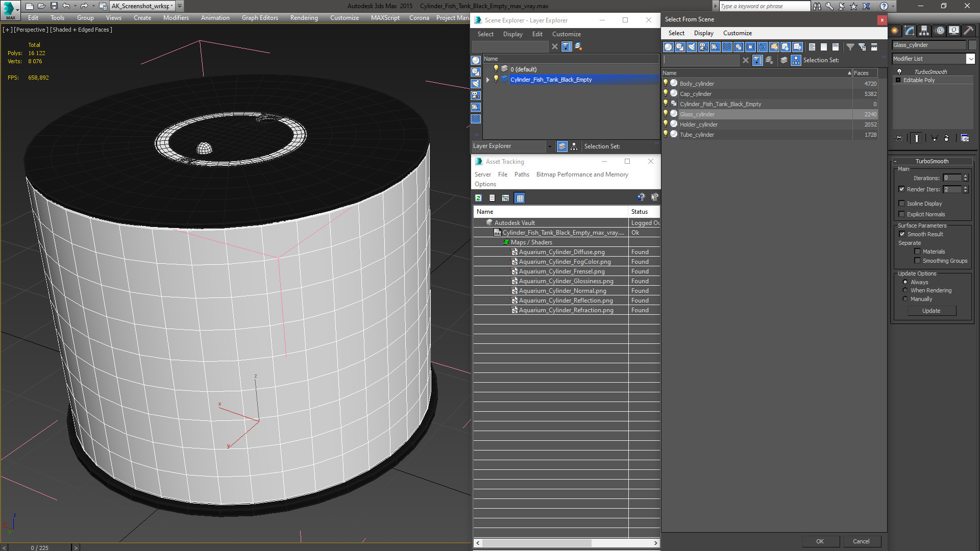980x551 pixels.
Task: Click the Rendering menu item
Action: (304, 17)
